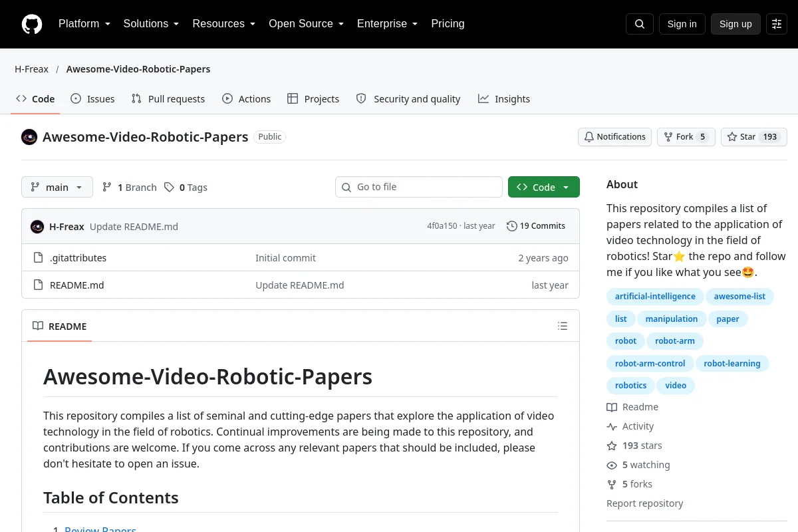798x532 pixels.
Task: Switch to the Actions tab
Action: 247,99
